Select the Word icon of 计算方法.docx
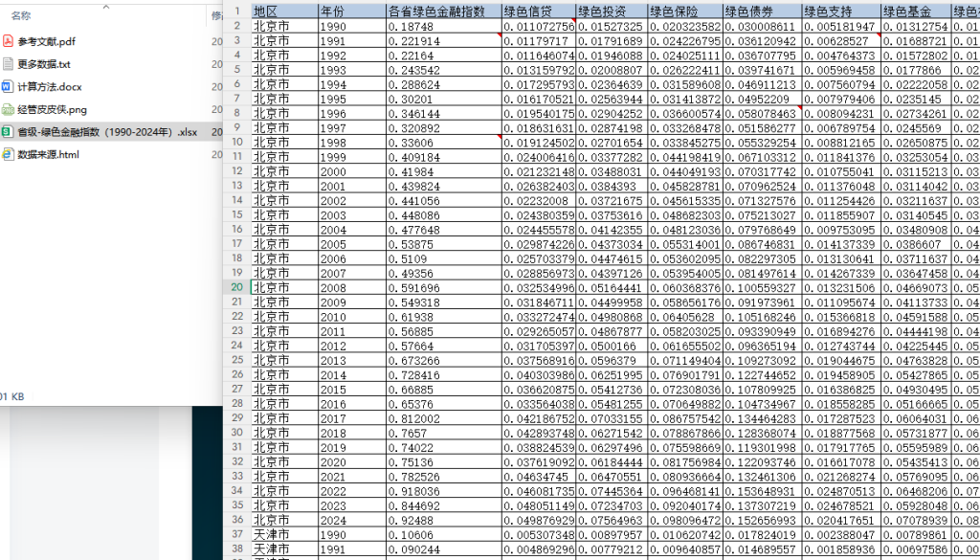The height and width of the screenshot is (560, 980). (8, 86)
